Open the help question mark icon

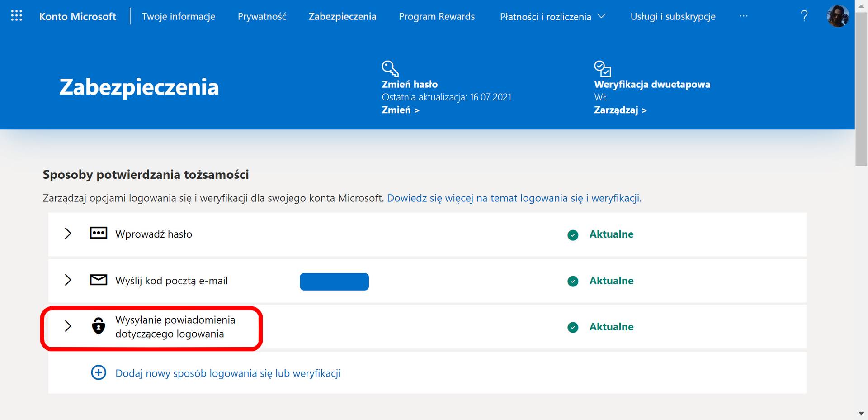pos(804,16)
